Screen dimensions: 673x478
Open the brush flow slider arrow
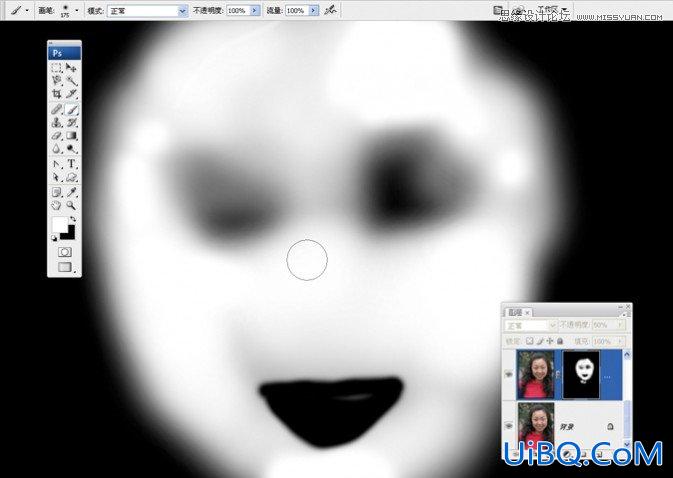pyautogui.click(x=314, y=10)
